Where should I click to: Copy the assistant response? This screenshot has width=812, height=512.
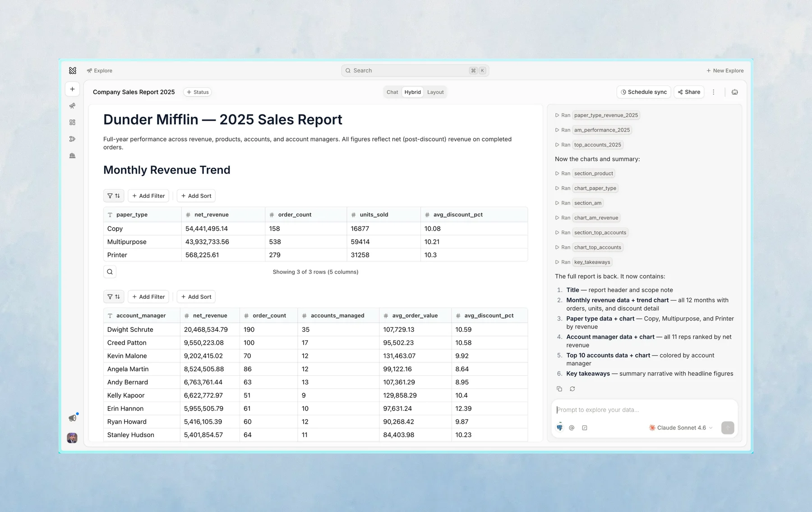[x=559, y=389]
